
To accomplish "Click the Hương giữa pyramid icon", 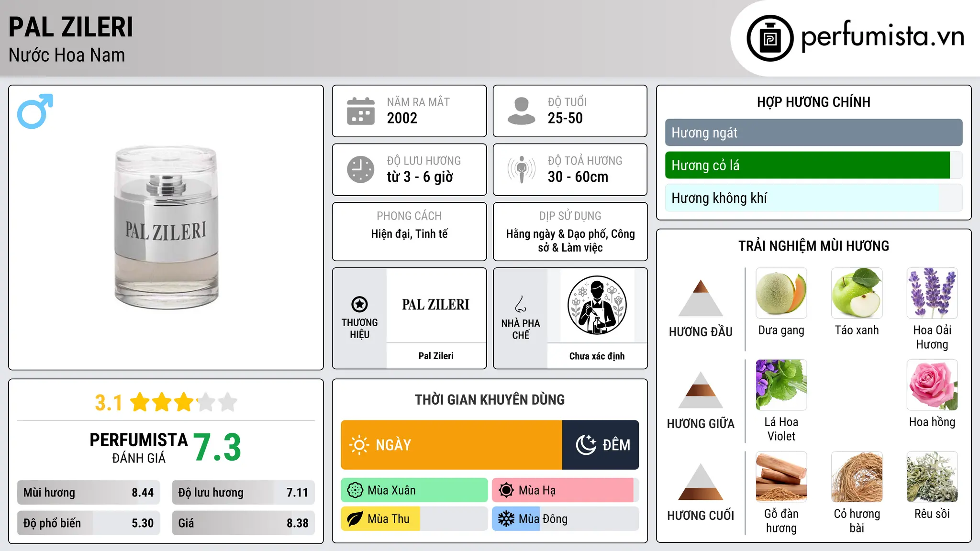I will pyautogui.click(x=701, y=390).
